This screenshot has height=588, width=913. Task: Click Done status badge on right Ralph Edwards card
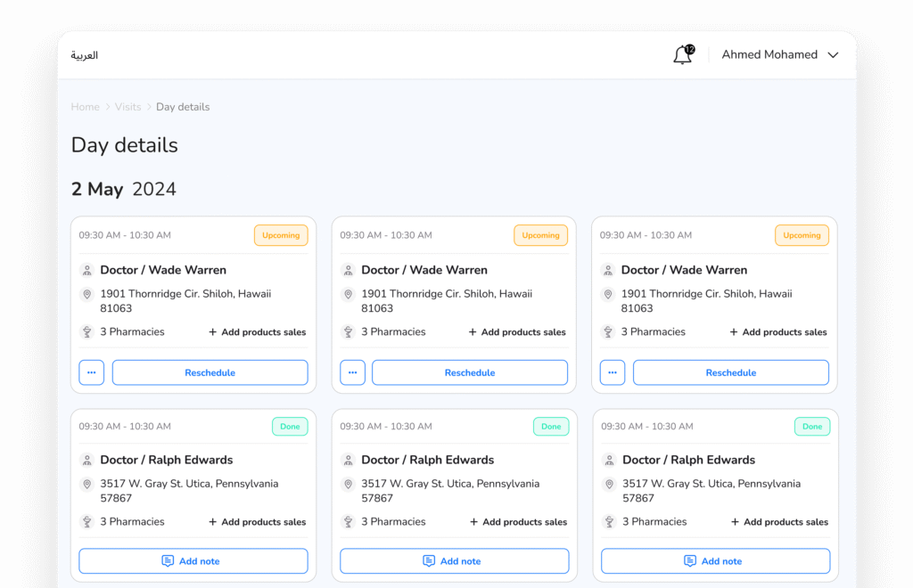point(811,427)
